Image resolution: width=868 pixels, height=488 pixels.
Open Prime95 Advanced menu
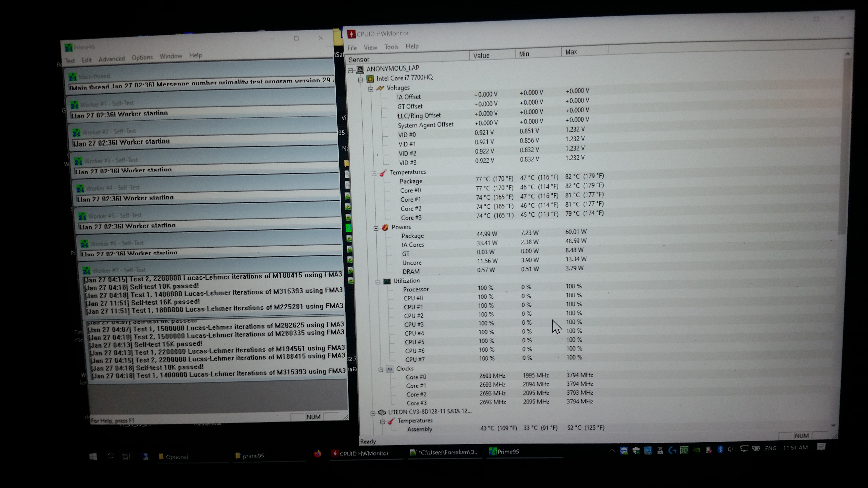(112, 59)
